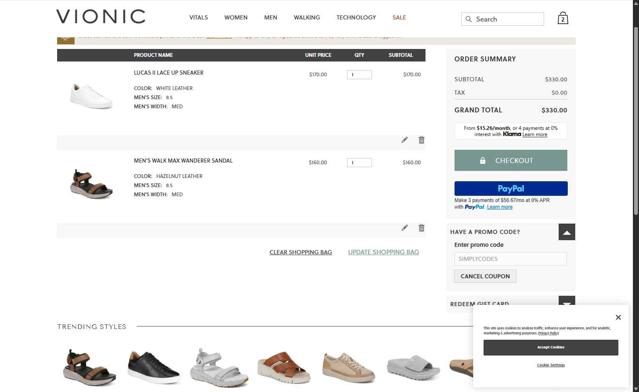Open hazelnut sandal thumbnail in cart

(91, 184)
